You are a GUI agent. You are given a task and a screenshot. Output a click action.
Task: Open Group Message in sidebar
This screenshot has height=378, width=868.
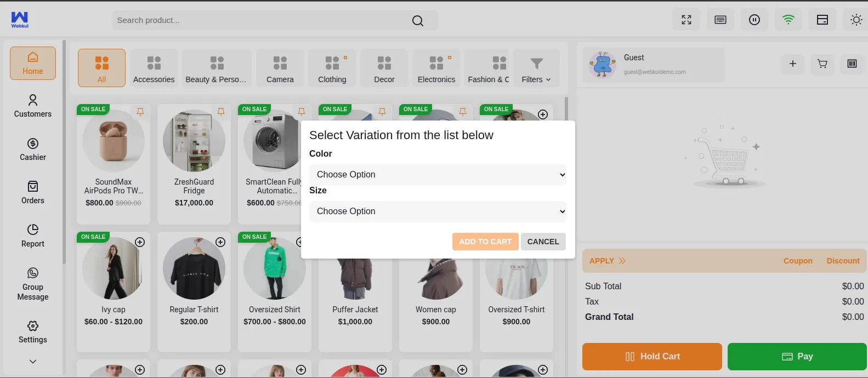pos(33,284)
